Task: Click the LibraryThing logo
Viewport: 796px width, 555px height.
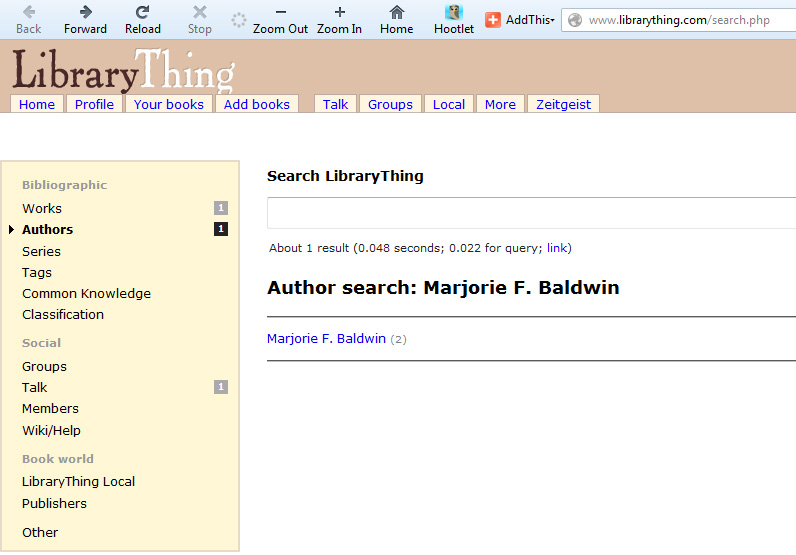Action: 123,71
